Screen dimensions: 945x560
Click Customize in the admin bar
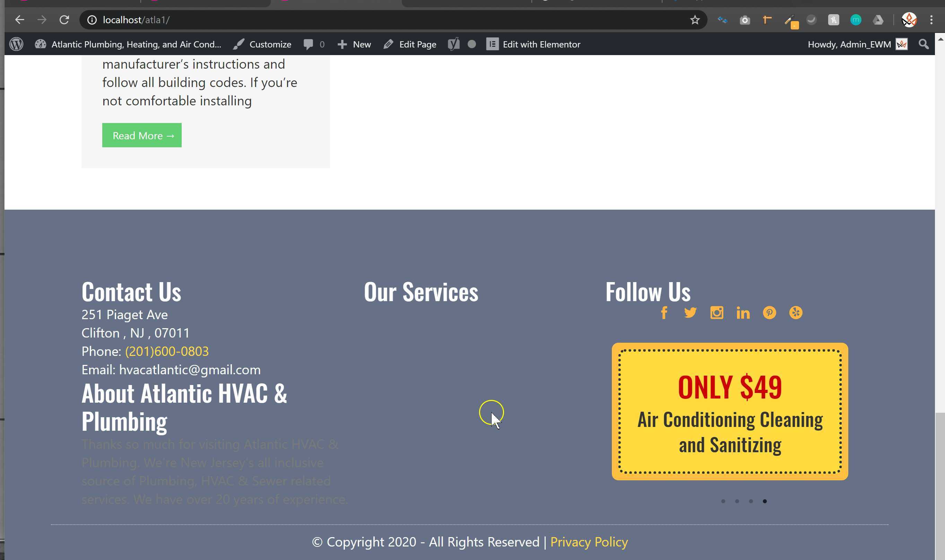pos(262,44)
